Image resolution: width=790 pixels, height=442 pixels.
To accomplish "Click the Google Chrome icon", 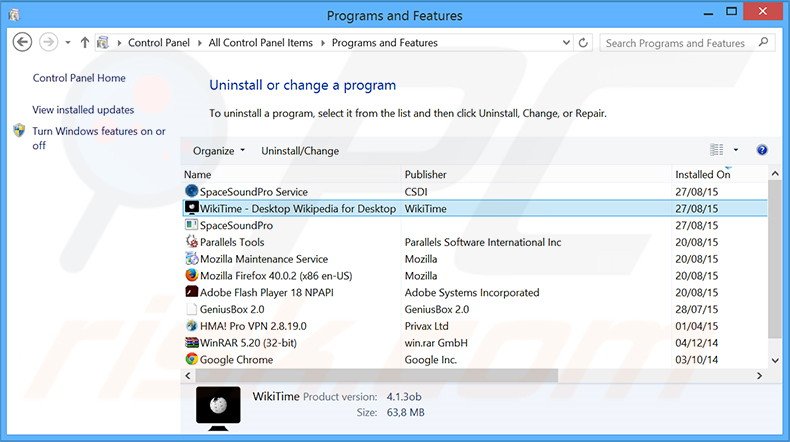I will (x=191, y=359).
